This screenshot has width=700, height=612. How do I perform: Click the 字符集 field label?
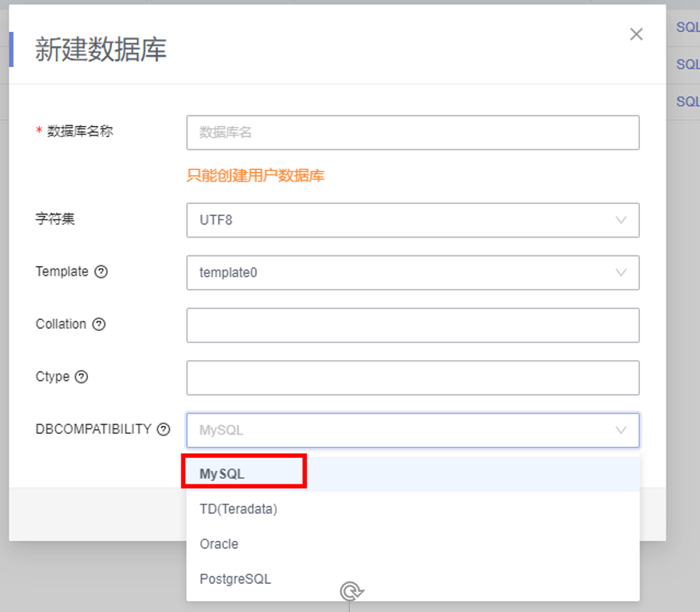[55, 219]
